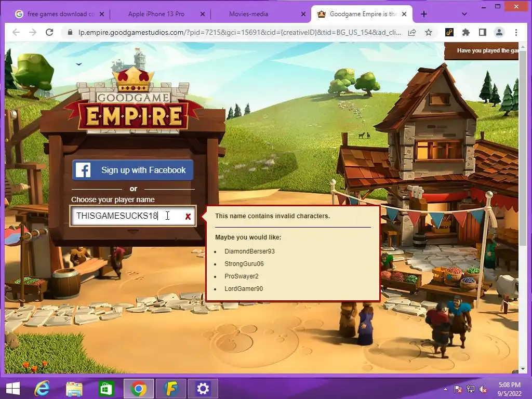Click the browser back arrow

16,32
